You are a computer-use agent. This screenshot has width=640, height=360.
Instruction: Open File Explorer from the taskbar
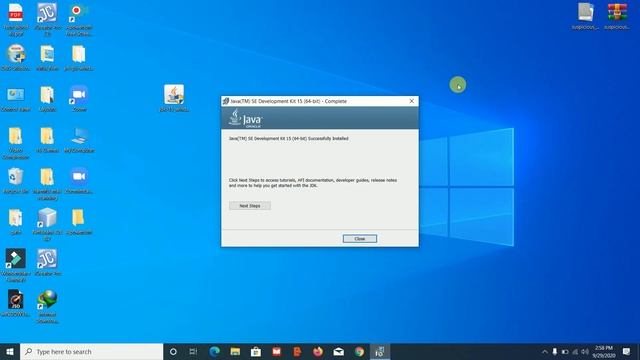[235, 351]
